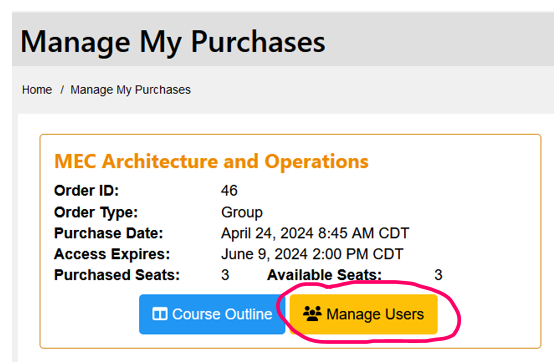Click the columns icon on Course Outline button
The height and width of the screenshot is (363, 554).
tap(159, 314)
